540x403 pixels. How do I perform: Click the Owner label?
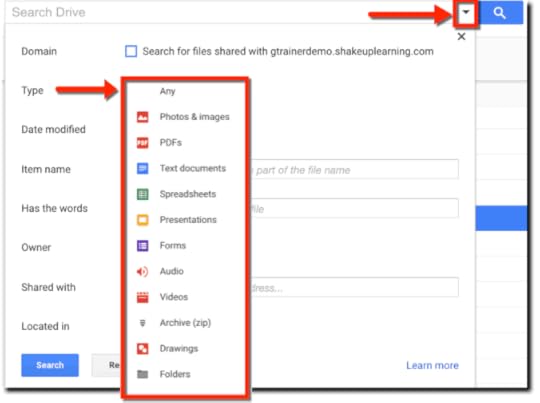pos(36,248)
